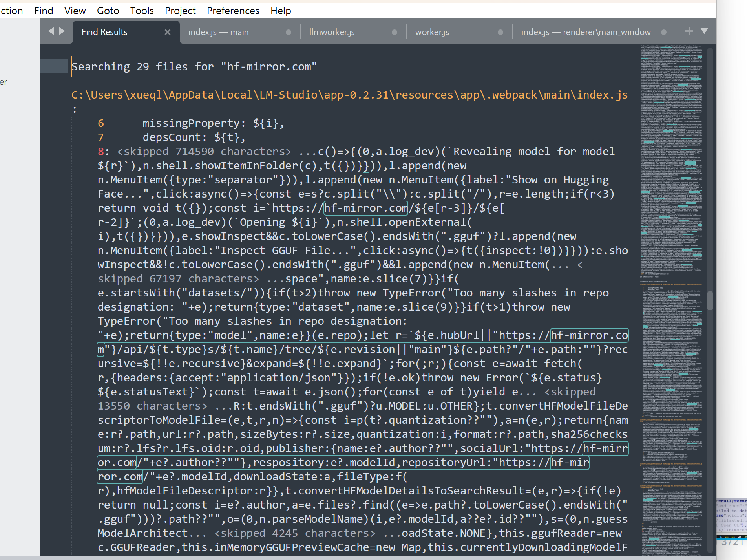Click the 'skipped 714590 characters' text
This screenshot has width=747, height=560.
pos(204,152)
